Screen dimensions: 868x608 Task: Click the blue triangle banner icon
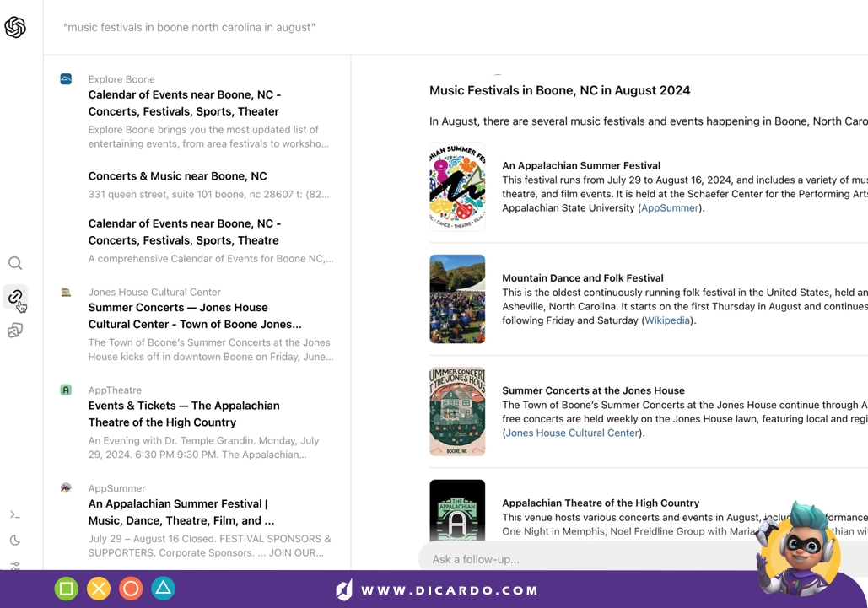click(x=163, y=589)
